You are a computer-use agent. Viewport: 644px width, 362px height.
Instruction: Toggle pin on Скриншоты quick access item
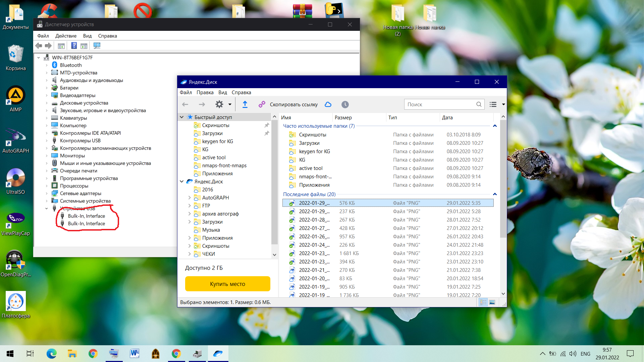[x=267, y=125]
